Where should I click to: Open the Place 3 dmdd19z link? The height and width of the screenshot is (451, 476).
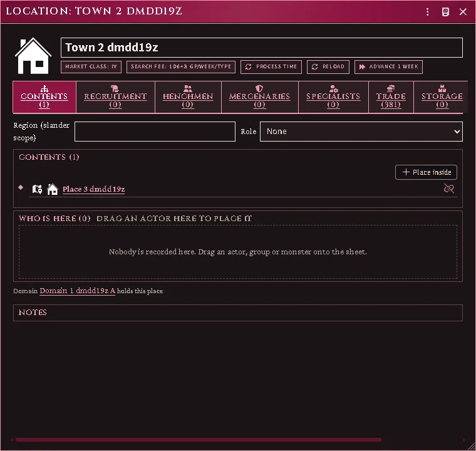tap(93, 189)
